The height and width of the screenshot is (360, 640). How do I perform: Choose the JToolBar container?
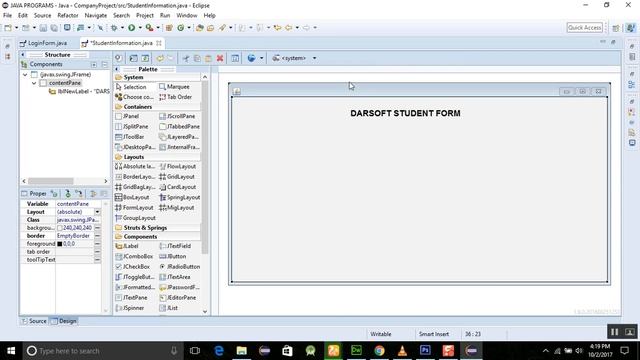pos(130,137)
